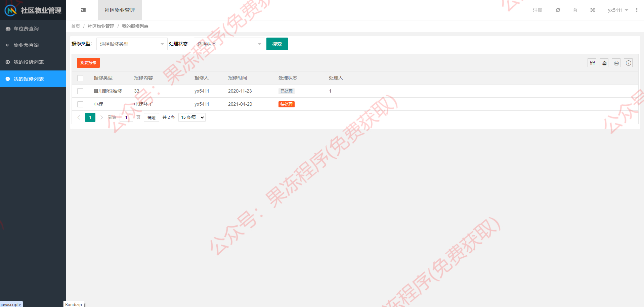Click the 我的投诉列表 sidebar icon
The image size is (644, 307).
pos(8,62)
